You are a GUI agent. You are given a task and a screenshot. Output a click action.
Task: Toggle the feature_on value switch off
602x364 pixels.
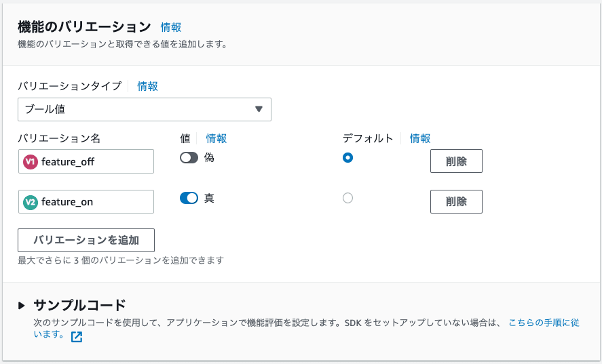coord(189,198)
